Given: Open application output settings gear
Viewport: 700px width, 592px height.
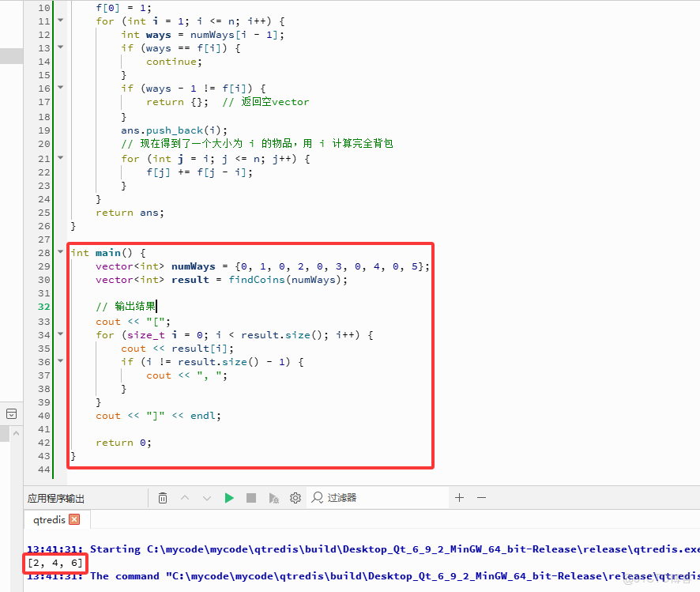Looking at the screenshot, I should tap(295, 498).
